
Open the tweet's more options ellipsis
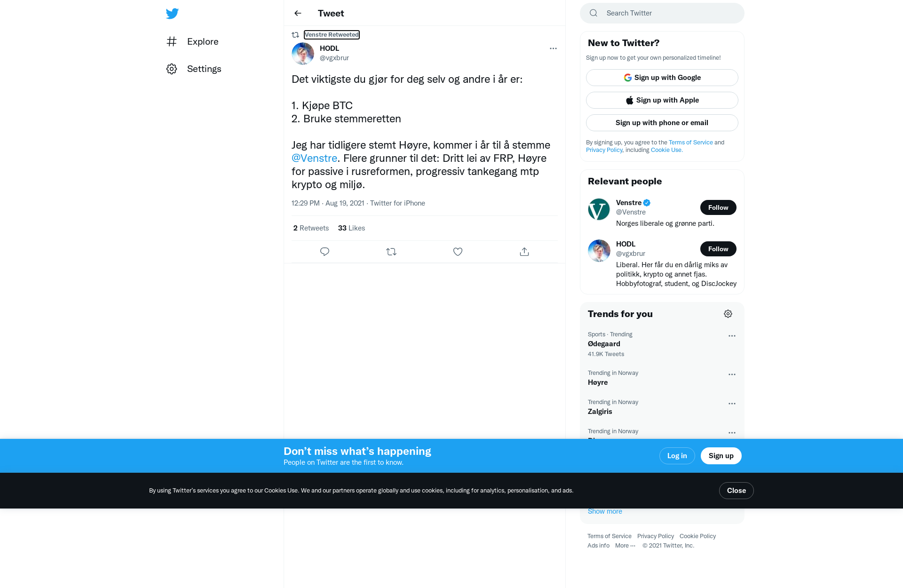(553, 48)
